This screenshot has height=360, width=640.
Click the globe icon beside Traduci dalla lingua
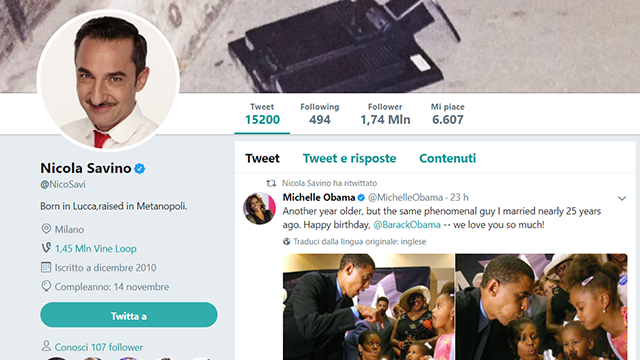(x=287, y=242)
